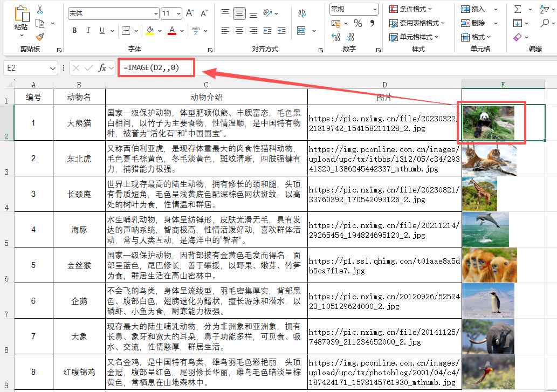Screen dimensions: 557x392
Task: Toggle underline formatting
Action: (x=101, y=31)
